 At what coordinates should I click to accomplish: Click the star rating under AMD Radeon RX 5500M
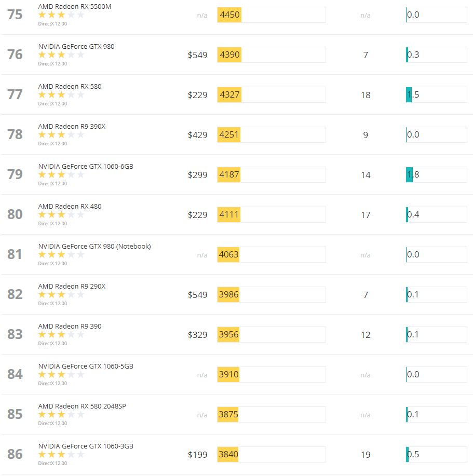pyautogui.click(x=61, y=15)
